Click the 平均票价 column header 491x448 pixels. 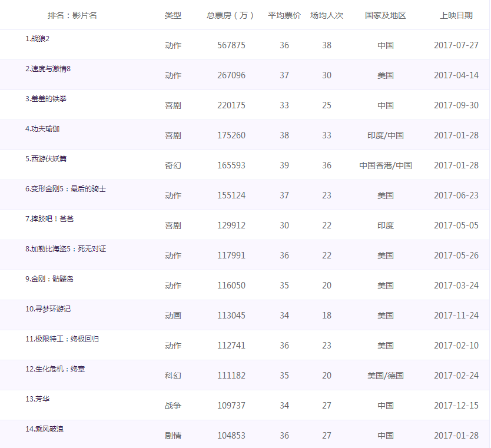click(284, 15)
